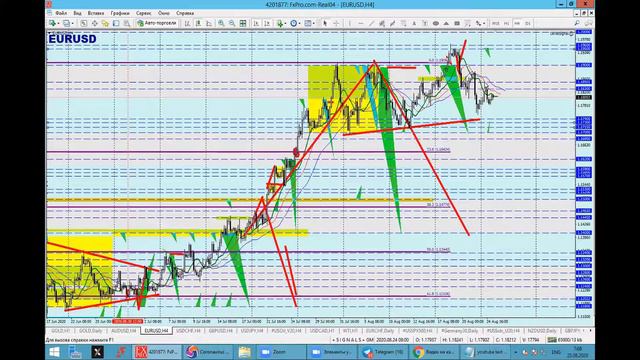The width and height of the screenshot is (640, 360).
Task: Open toolbar search magnifier
Action: (x=577, y=23)
